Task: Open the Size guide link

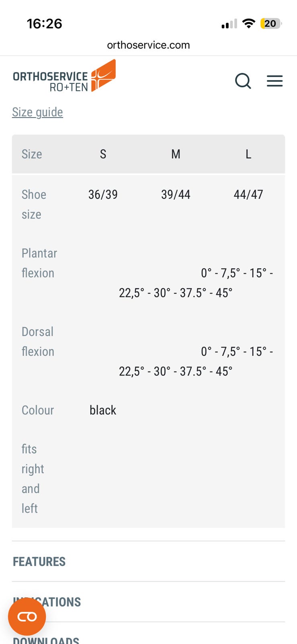Action: pyautogui.click(x=37, y=112)
